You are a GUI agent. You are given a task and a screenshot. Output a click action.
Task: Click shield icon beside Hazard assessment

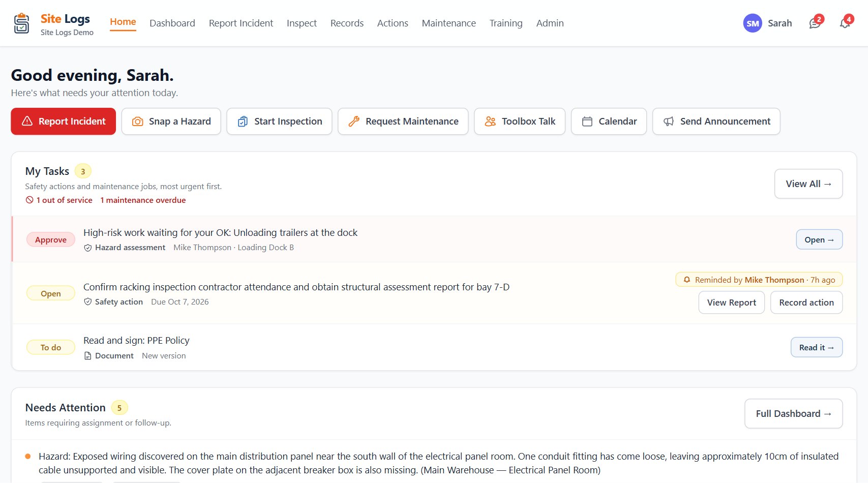(x=88, y=248)
